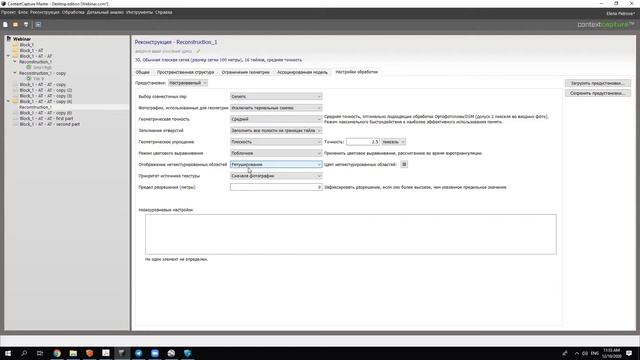Image resolution: width=640 pixels, height=360 pixels.
Task: Open Геометрическое упрощение dropdown
Action: click(276, 142)
